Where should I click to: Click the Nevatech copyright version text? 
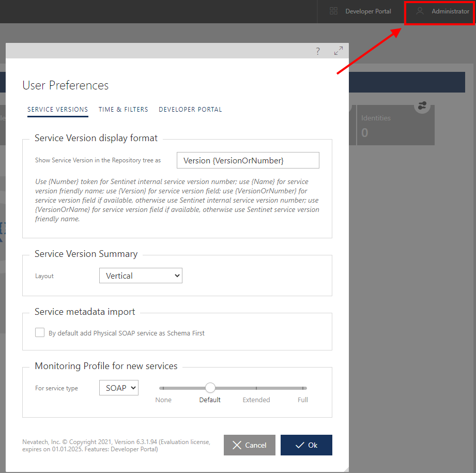tap(116, 446)
